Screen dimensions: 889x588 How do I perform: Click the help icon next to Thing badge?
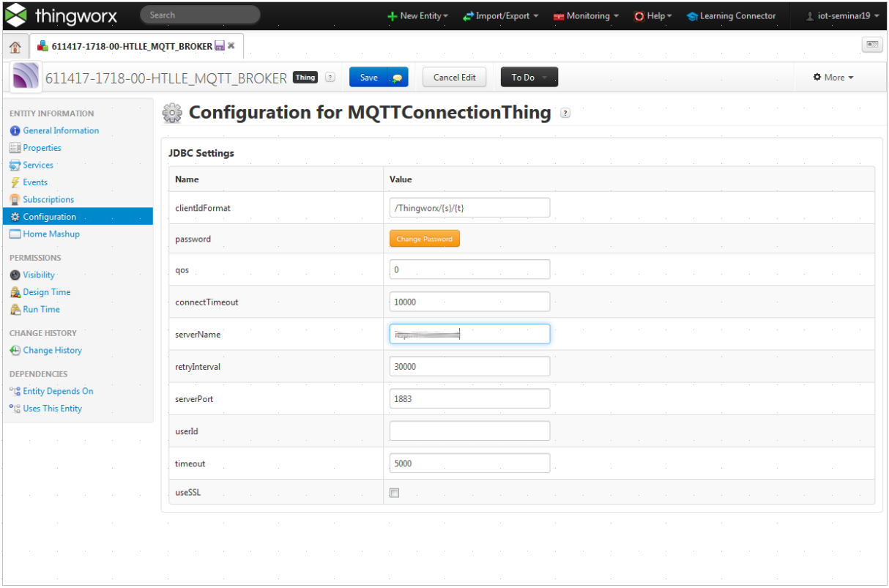(x=330, y=77)
